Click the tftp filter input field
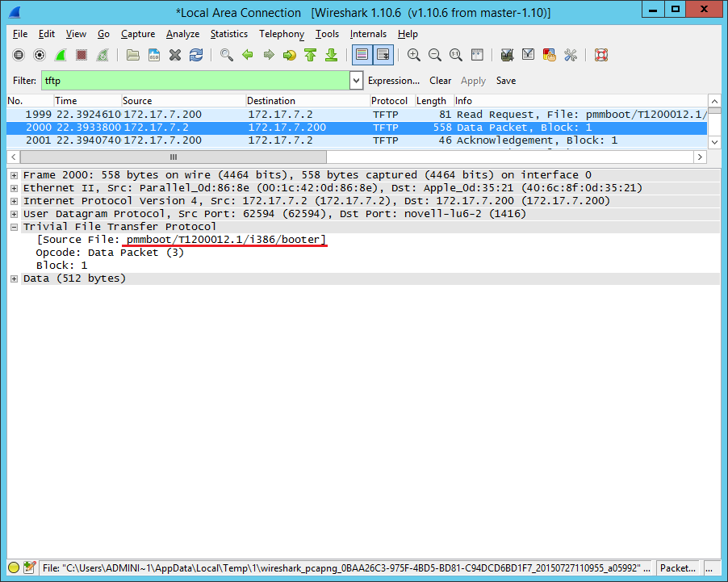 pyautogui.click(x=194, y=81)
